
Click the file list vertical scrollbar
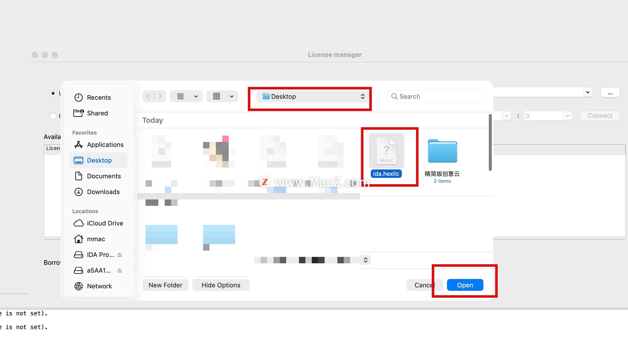pyautogui.click(x=490, y=142)
